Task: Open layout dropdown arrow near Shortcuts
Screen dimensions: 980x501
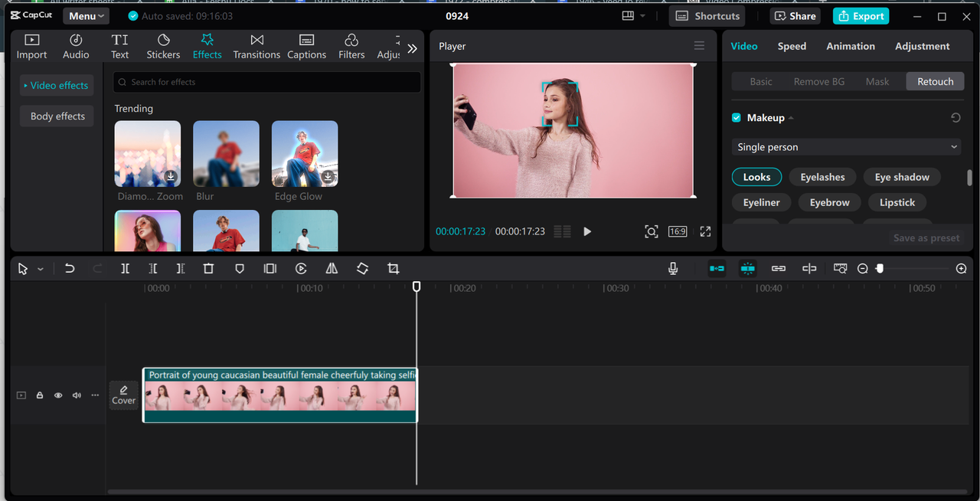Action: (x=642, y=16)
